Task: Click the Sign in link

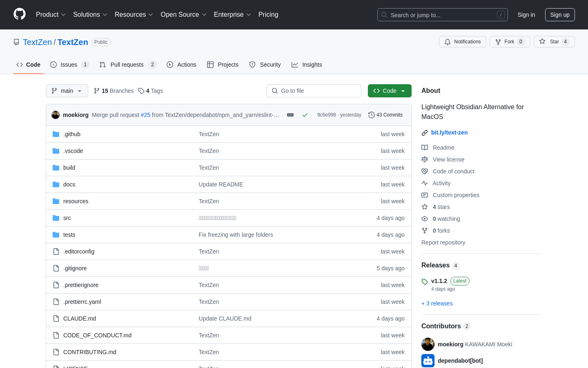Action: click(526, 15)
